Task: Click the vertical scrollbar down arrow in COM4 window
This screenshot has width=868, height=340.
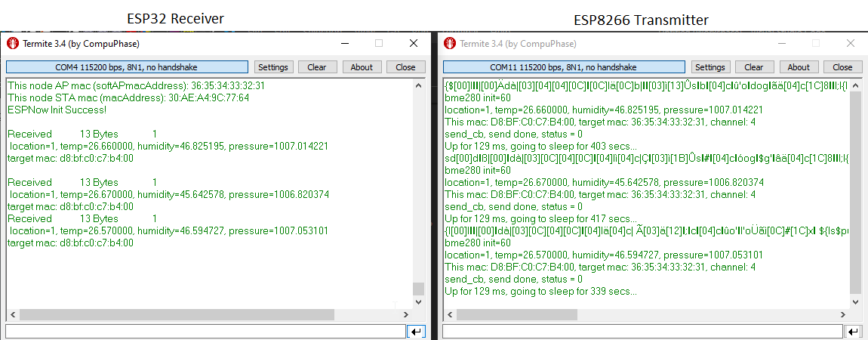Action: point(418,302)
